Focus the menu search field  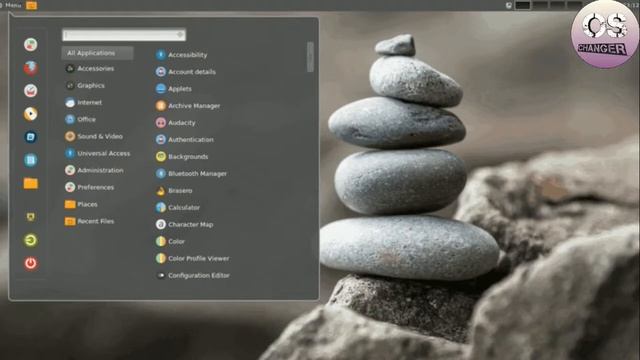click(124, 35)
